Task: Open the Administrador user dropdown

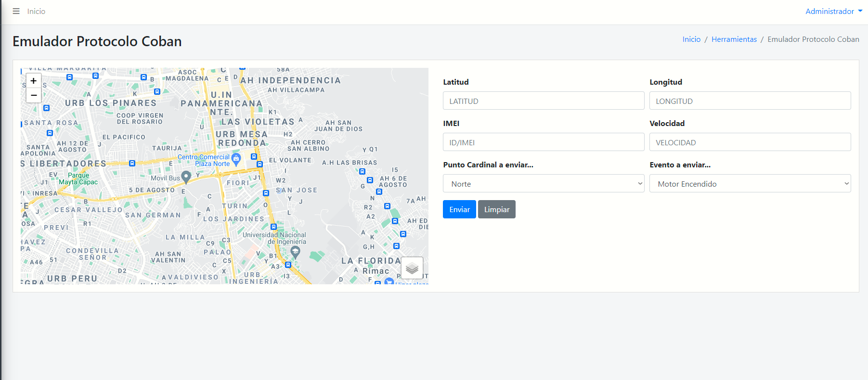Action: (x=833, y=11)
